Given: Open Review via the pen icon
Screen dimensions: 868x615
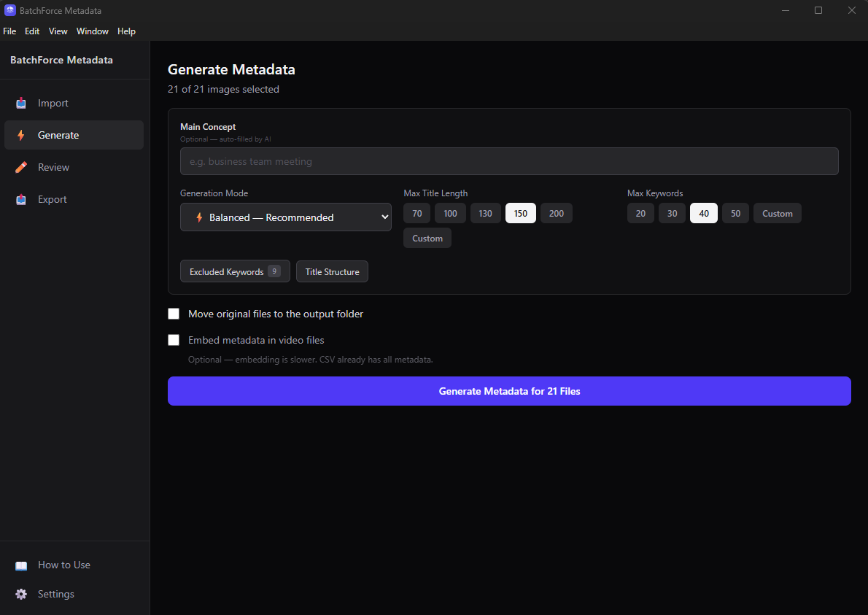Looking at the screenshot, I should click(23, 167).
